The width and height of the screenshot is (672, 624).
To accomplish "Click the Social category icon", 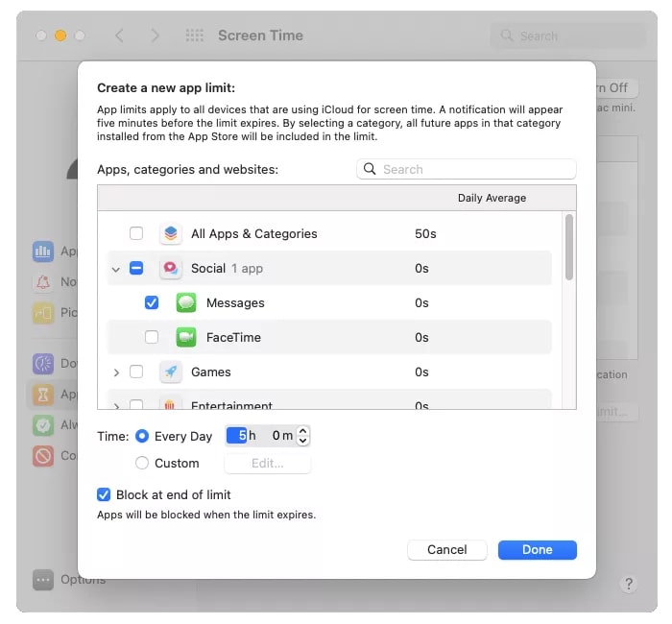I will [171, 269].
